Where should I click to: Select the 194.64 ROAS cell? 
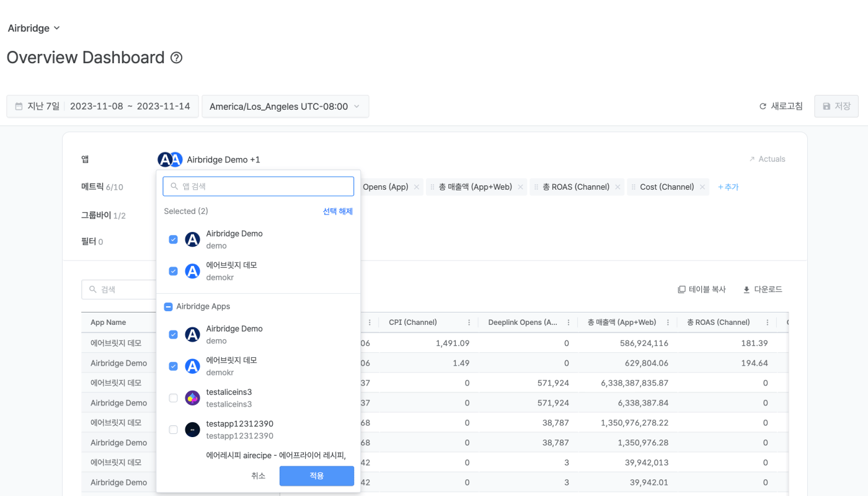(754, 363)
